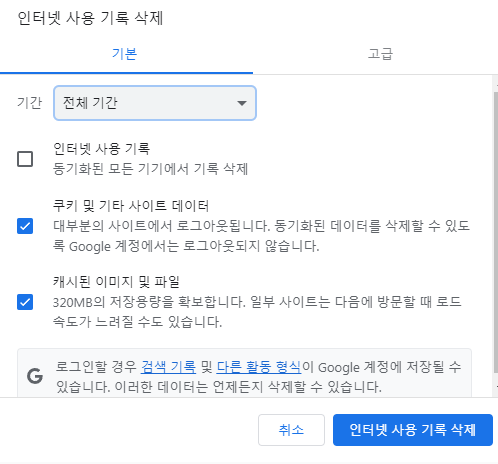Click the Google G logo icon
Viewport: 498px width, 464px height.
tap(35, 376)
